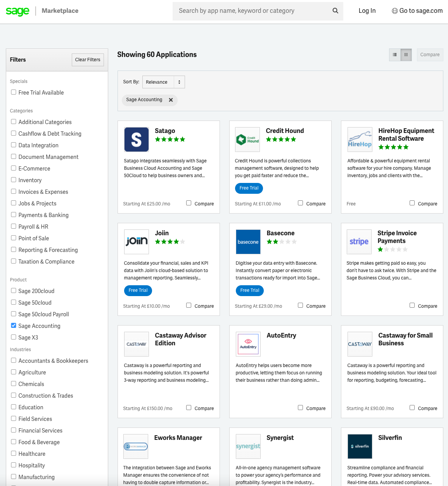Tick Compare checkbox on Castaway for Small Business
Image resolution: width=448 pixels, height=486 pixels.
(x=412, y=408)
